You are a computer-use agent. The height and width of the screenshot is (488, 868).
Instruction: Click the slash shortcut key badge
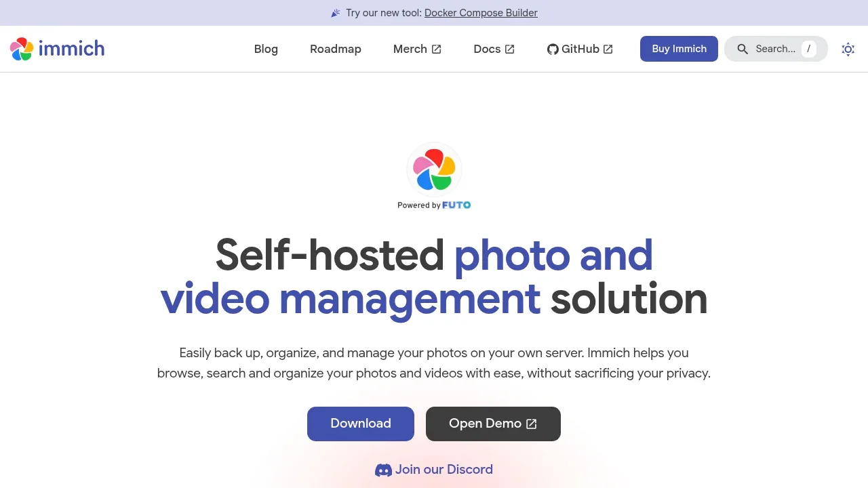coord(808,49)
